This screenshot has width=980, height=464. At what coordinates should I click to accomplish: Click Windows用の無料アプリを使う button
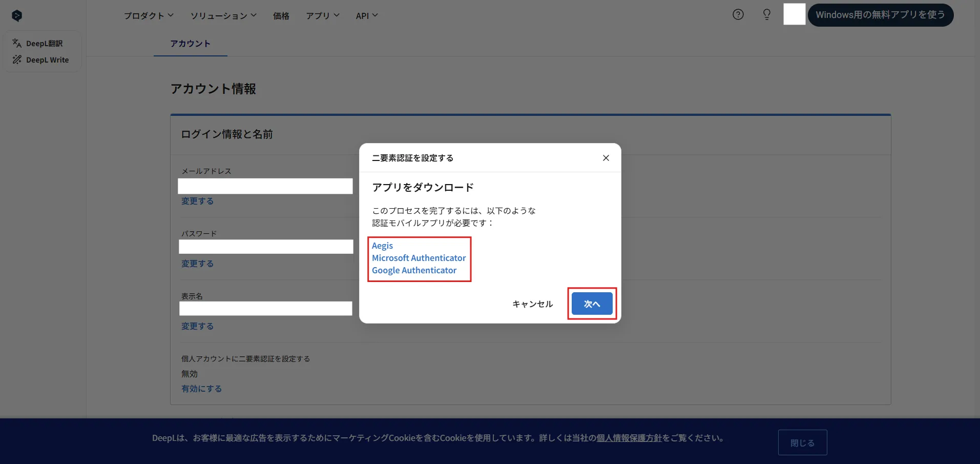click(x=881, y=15)
